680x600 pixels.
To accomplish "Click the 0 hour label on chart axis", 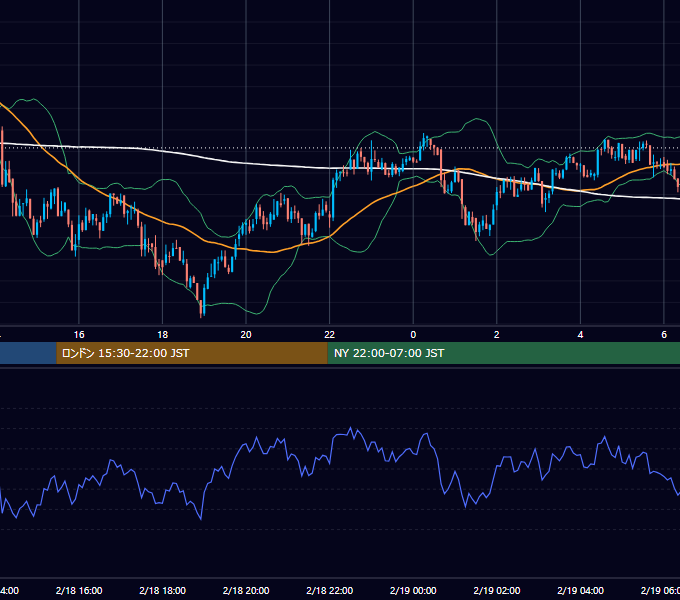I will [413, 335].
